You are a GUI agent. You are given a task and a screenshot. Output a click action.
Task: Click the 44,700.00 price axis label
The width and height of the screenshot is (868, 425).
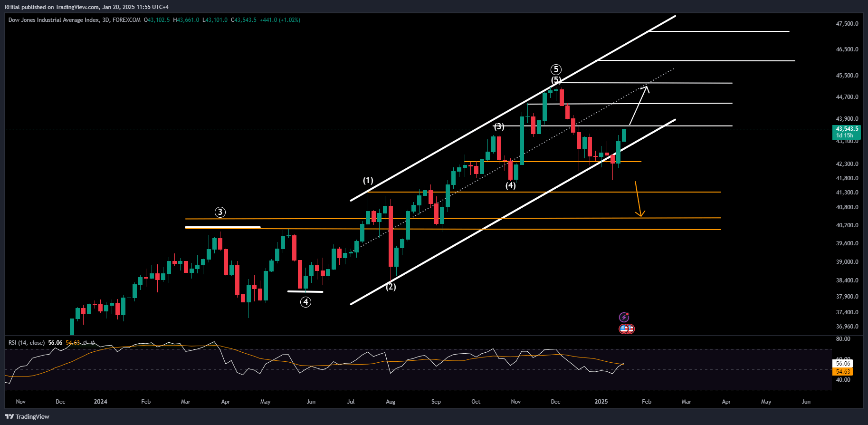847,97
